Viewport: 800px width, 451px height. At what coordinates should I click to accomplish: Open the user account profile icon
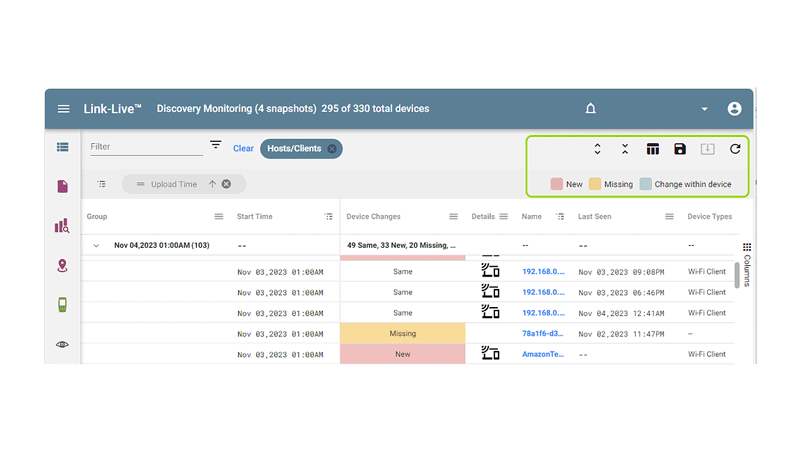(x=734, y=109)
